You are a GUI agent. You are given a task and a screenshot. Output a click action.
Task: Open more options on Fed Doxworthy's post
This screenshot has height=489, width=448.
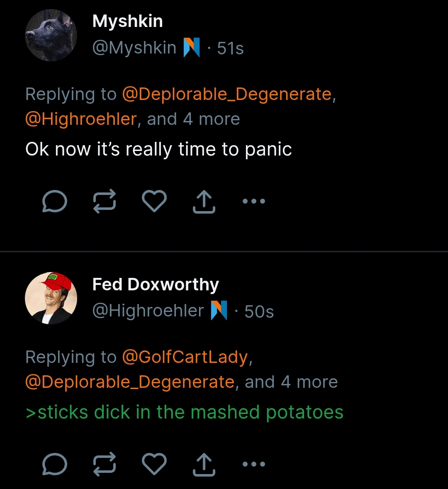click(x=254, y=464)
